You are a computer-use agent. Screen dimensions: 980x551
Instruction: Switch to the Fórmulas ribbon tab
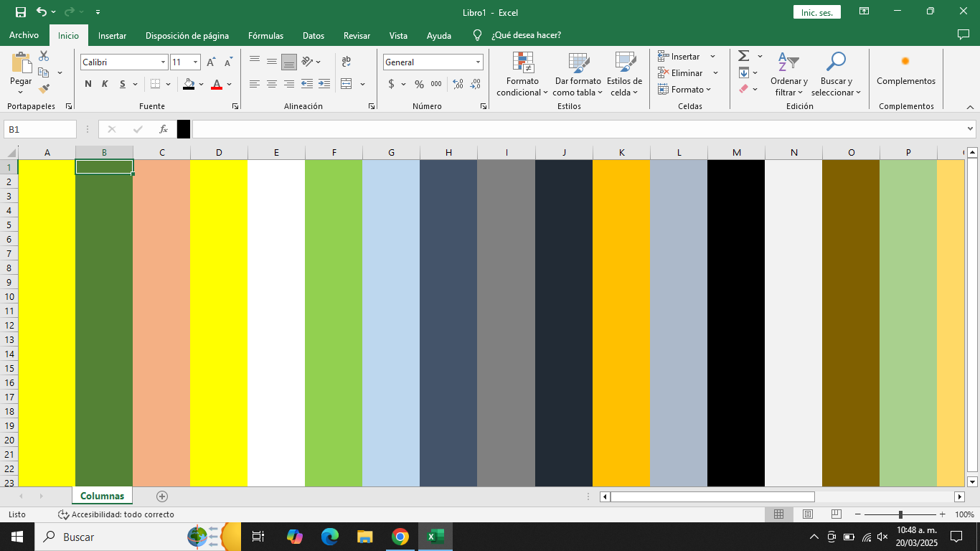click(x=265, y=35)
